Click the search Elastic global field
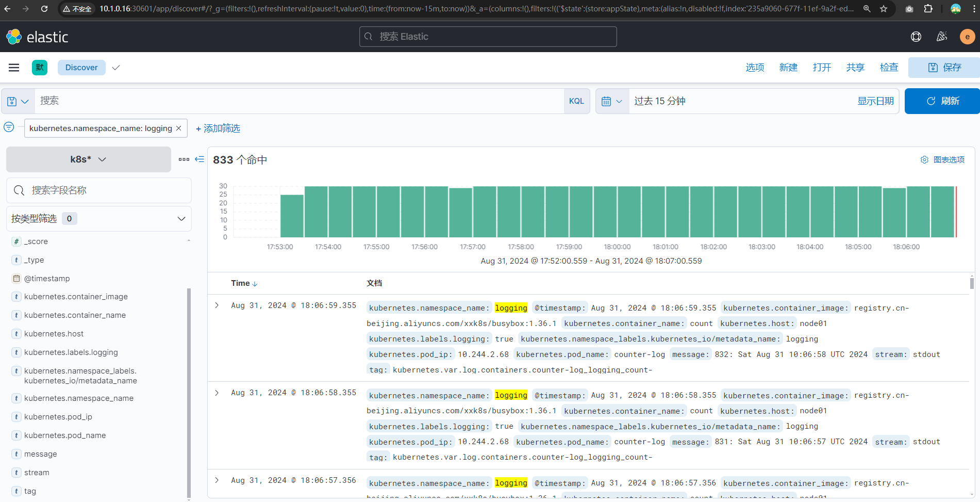 (488, 37)
